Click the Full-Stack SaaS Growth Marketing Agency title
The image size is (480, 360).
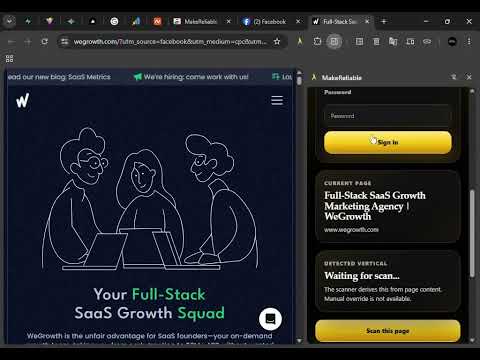[x=375, y=206]
